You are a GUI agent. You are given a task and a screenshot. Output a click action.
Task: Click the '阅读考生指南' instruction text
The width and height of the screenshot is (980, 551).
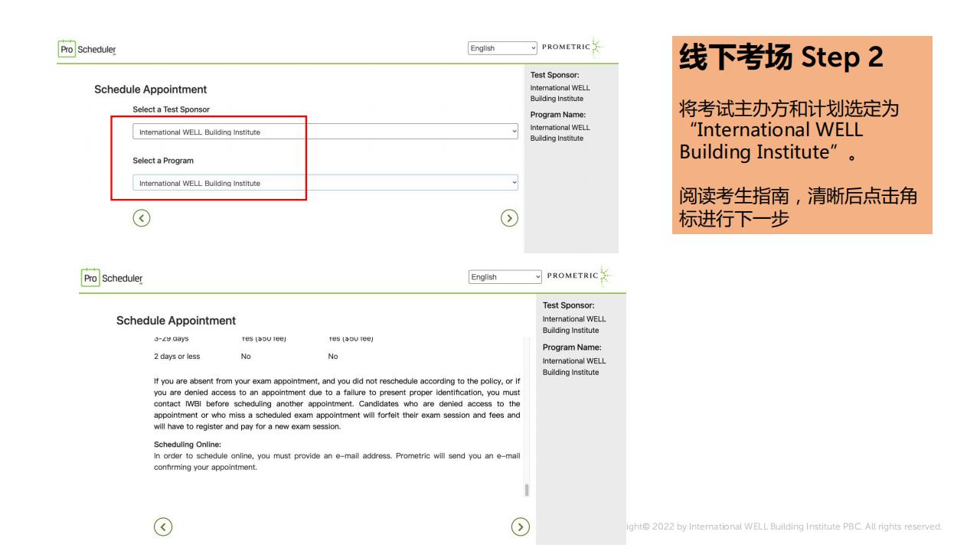tap(799, 207)
